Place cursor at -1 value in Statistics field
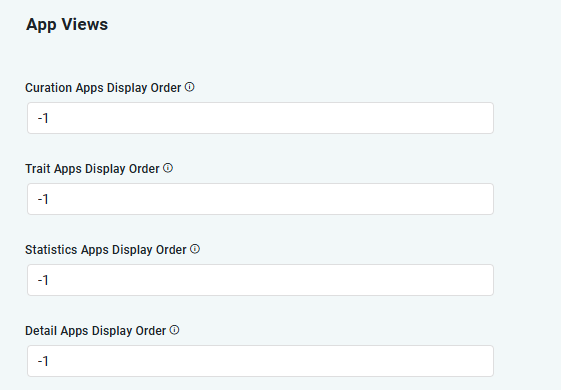 click(x=43, y=280)
